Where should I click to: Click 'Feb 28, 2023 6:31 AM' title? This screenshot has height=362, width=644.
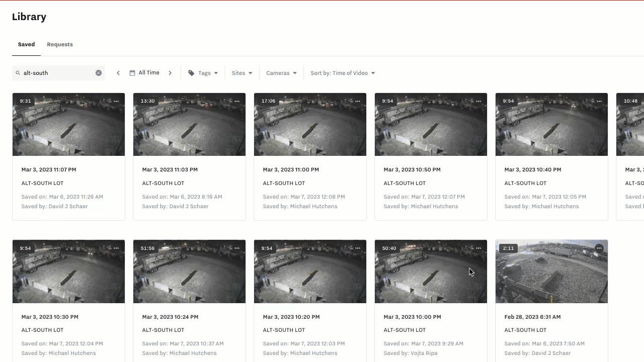coord(532,317)
